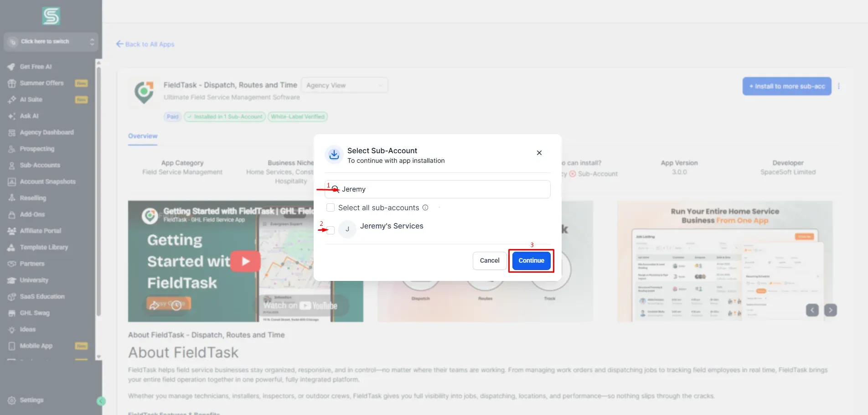Click the SaaS Education sidebar icon
Image resolution: width=868 pixels, height=415 pixels.
12,296
